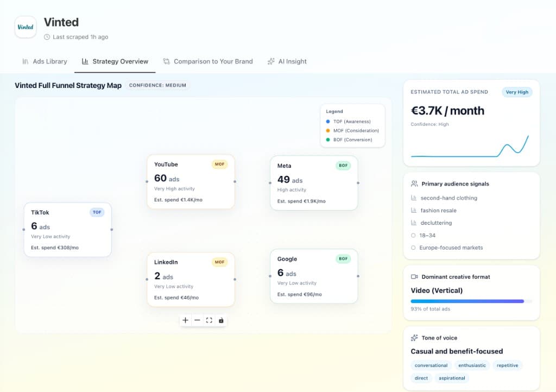Click the Est. spend €46/mo text
This screenshot has width=556, height=392.
pos(176,298)
